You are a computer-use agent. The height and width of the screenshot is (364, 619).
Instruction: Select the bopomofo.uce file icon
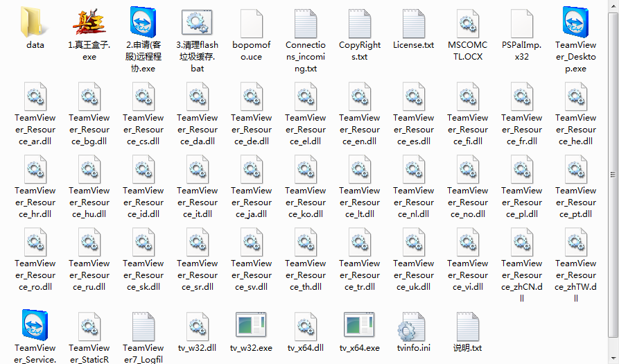pyautogui.click(x=252, y=24)
